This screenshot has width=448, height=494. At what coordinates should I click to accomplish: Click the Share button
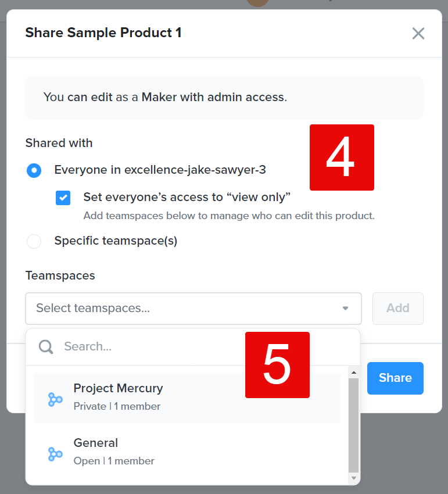395,378
